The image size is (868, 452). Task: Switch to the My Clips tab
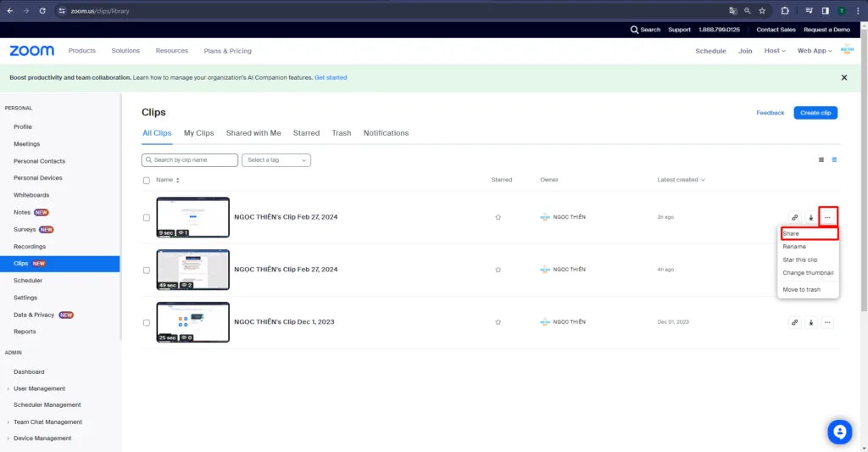(198, 133)
